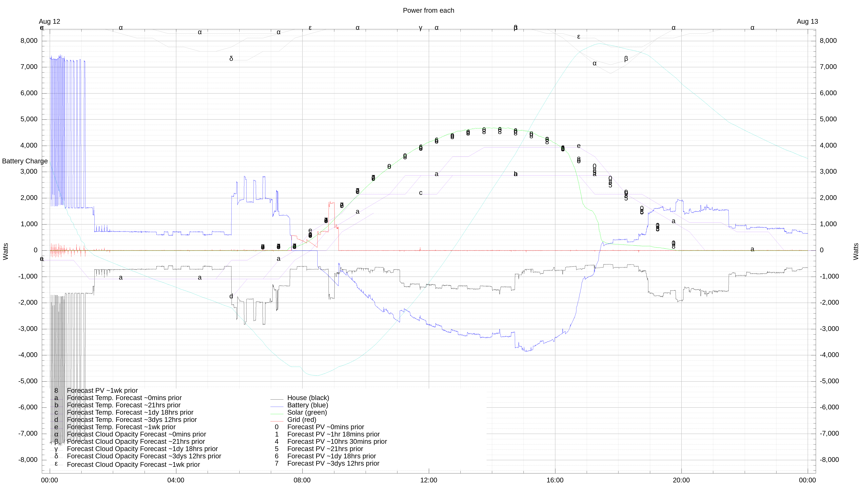Click the green line sample beside "Solar (green)"
Screen dimensions: 868x488
277,414
